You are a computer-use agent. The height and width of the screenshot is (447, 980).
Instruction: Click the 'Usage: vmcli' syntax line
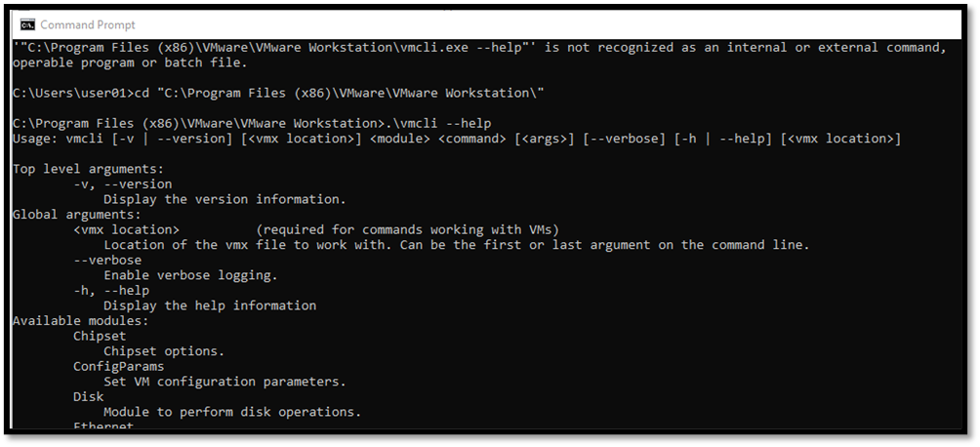456,139
